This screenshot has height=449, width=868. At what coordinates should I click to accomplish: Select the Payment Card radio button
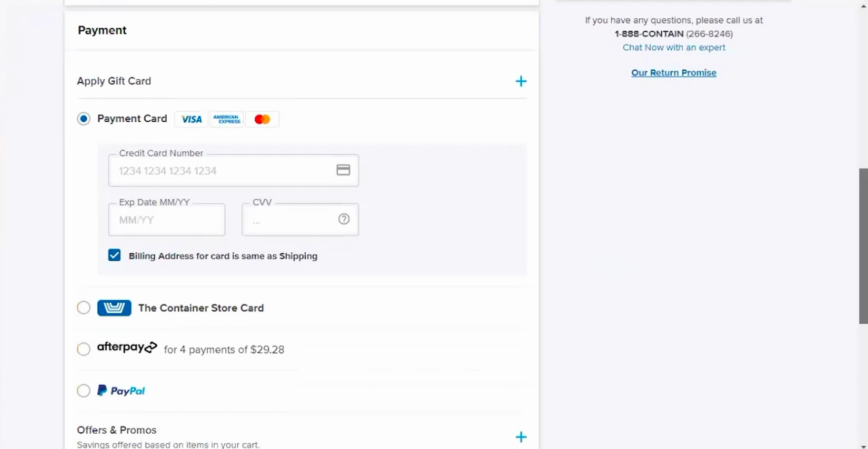[x=84, y=119]
